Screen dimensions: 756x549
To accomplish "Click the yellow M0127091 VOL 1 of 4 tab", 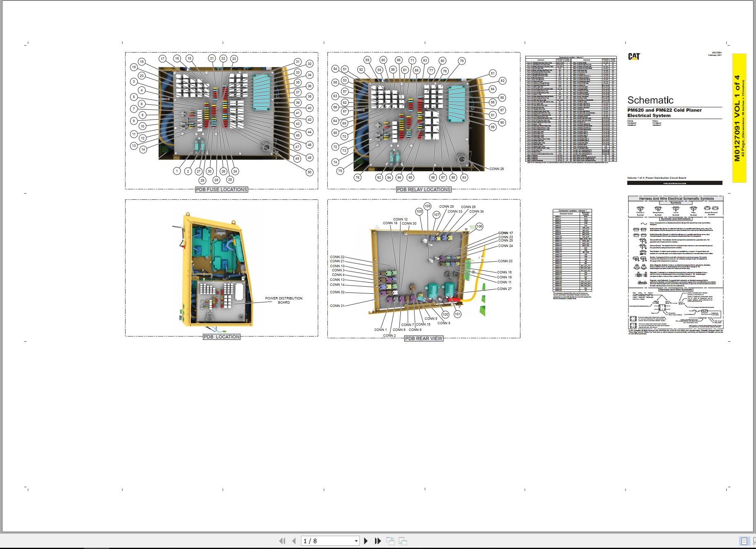I will [x=739, y=118].
